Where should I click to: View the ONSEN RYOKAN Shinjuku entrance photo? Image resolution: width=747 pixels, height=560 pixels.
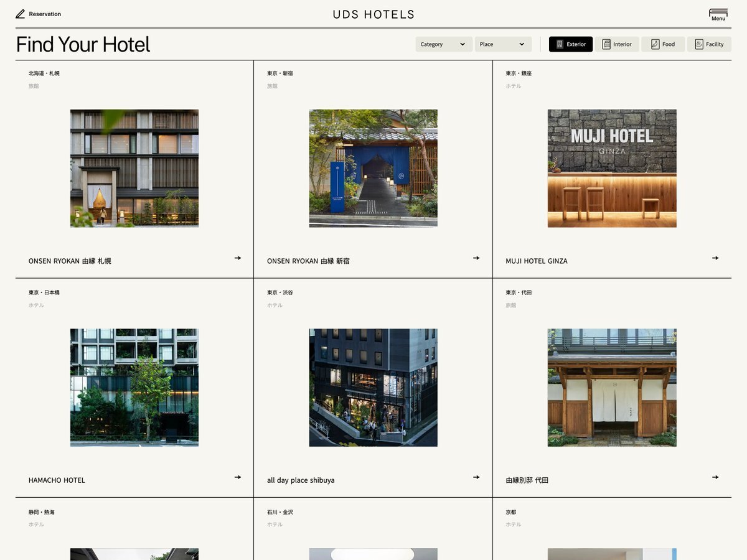coord(374,169)
